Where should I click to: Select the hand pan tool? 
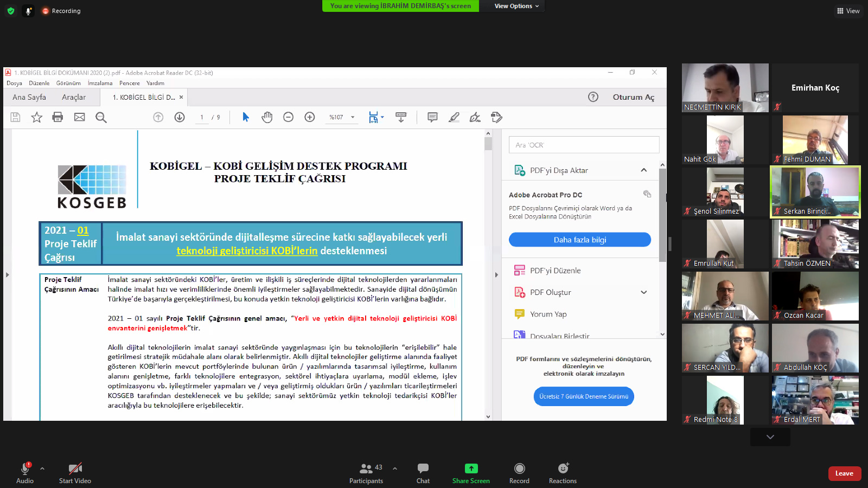pos(267,117)
